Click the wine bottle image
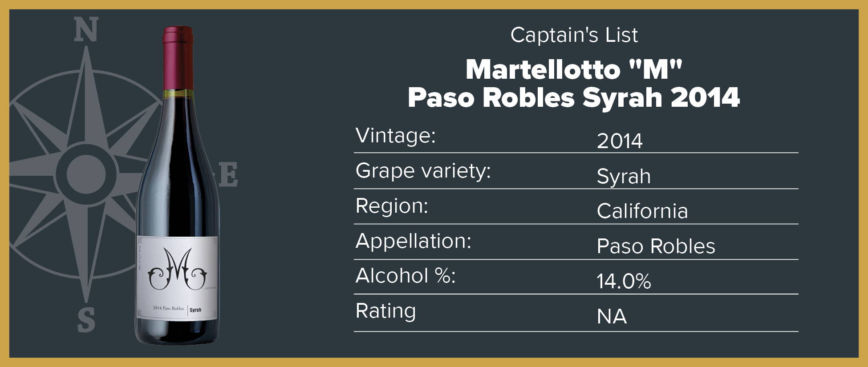868x367 pixels. (x=177, y=185)
